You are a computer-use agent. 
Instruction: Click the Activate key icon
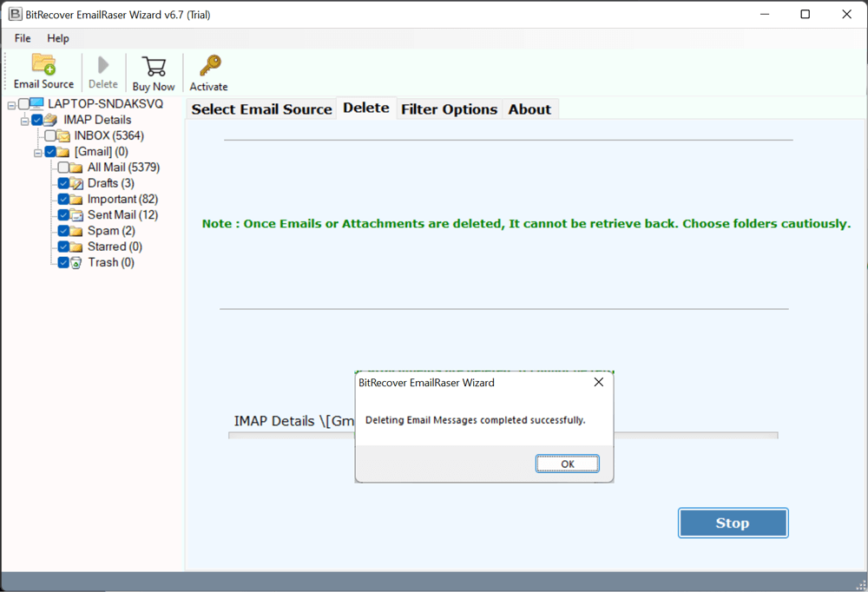point(209,66)
